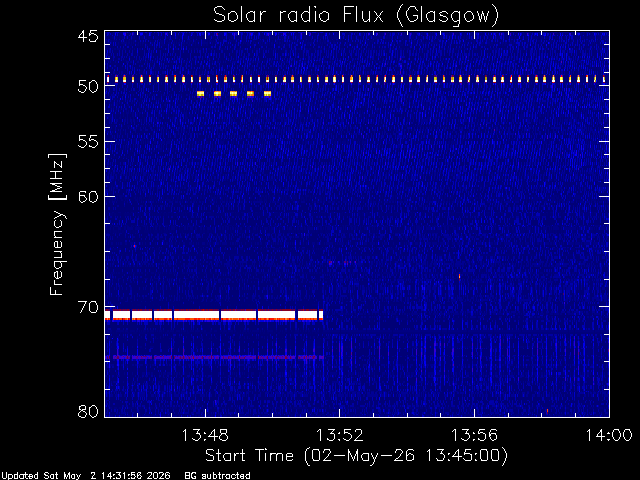Viewport: 640px width, 480px height.
Task: Click the 80 MHz frequency label
Action: (88, 411)
